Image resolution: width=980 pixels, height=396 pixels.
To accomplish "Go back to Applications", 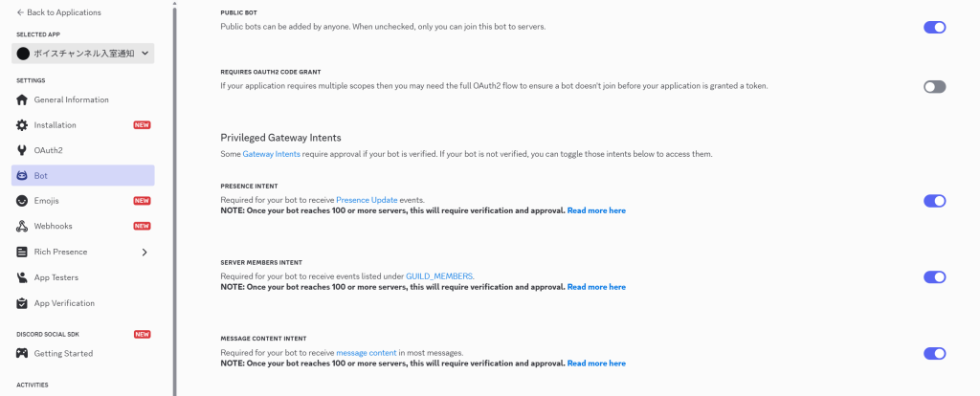I will (58, 12).
